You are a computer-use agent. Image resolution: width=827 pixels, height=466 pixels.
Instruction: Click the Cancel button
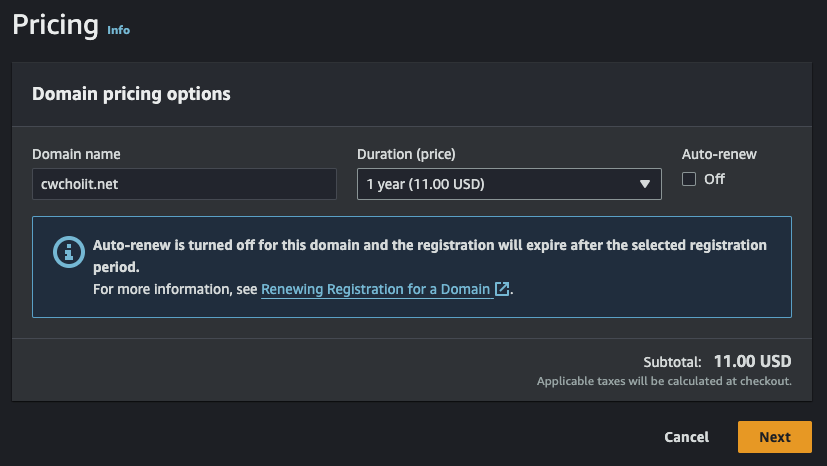[686, 437]
